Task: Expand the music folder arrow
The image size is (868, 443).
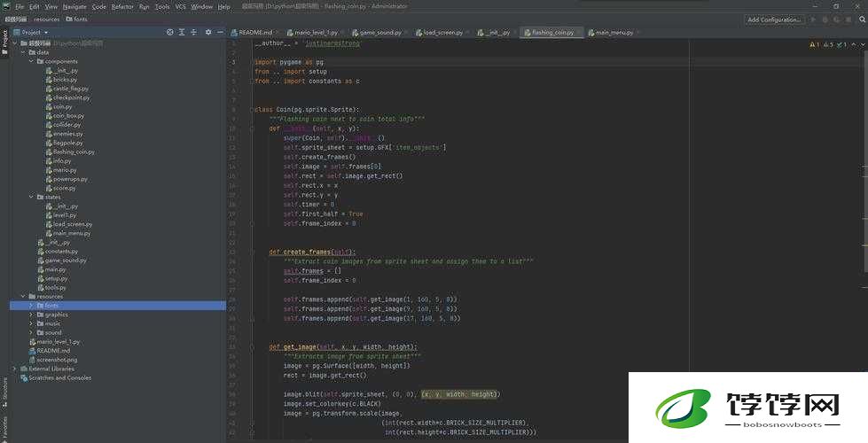Action: [32, 323]
